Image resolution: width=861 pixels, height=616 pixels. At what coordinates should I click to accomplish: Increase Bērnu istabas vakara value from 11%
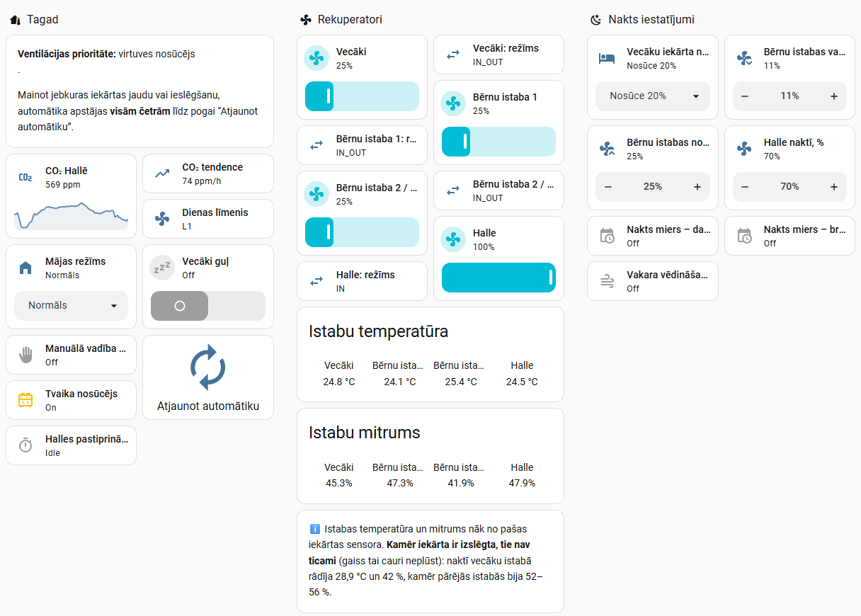(x=834, y=96)
